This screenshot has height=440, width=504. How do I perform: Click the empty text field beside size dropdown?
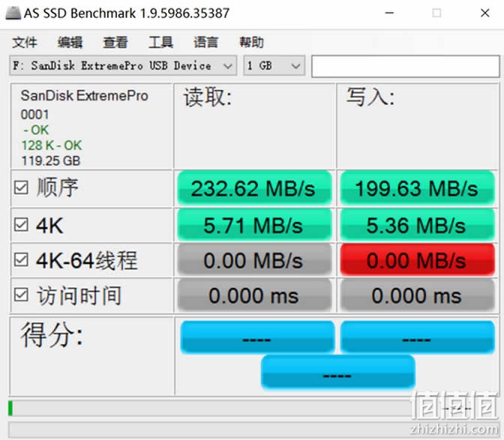pyautogui.click(x=405, y=66)
